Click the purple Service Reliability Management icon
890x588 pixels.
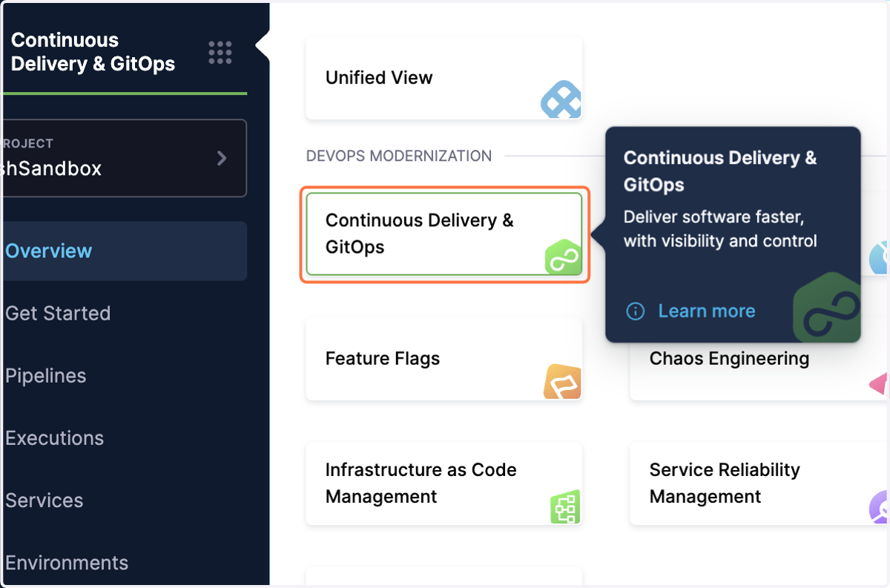pyautogui.click(x=879, y=508)
